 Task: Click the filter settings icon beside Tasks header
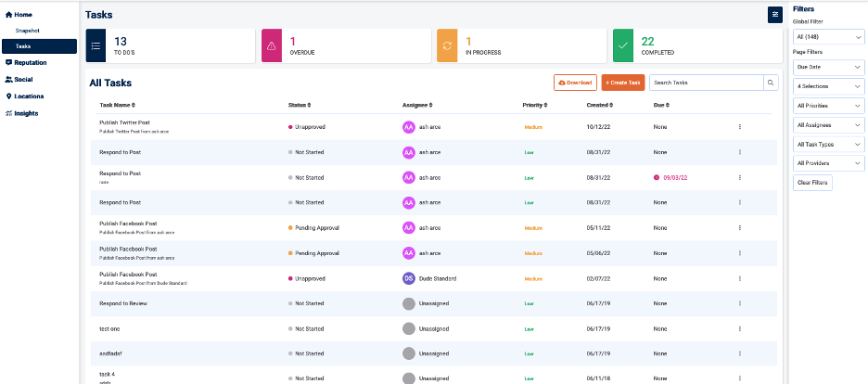(774, 14)
